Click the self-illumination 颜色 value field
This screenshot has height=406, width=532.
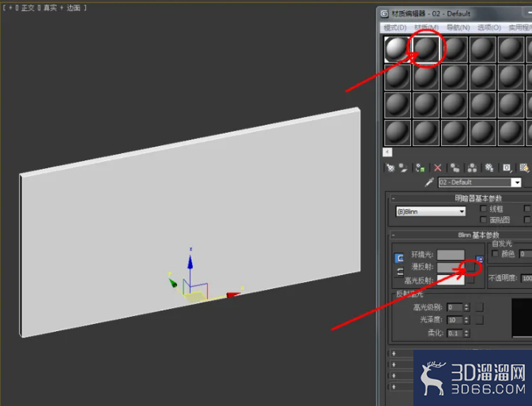(526, 254)
